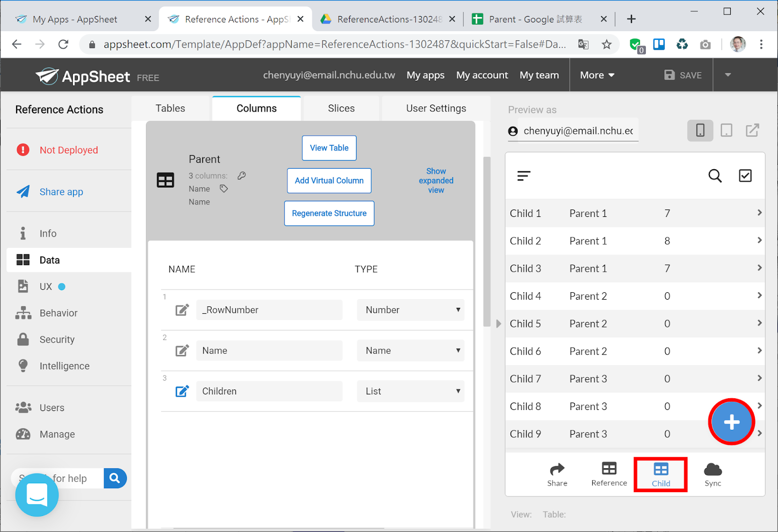The image size is (778, 532).
Task: Open the Children column type dropdown
Action: pyautogui.click(x=410, y=391)
